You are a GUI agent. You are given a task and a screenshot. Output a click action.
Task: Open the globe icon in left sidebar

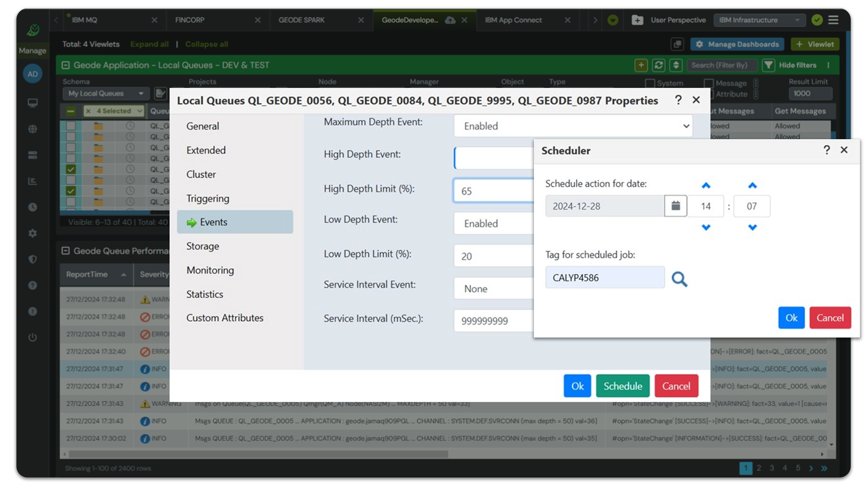[x=33, y=129]
